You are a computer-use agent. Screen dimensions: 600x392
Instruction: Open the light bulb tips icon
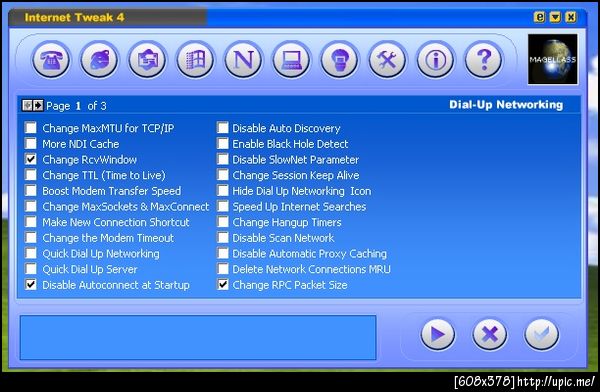point(340,60)
